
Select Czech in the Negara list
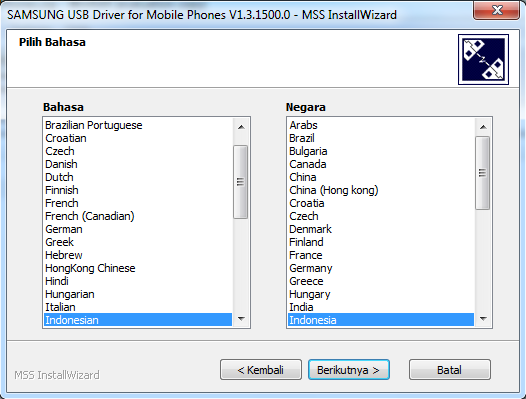click(381, 216)
